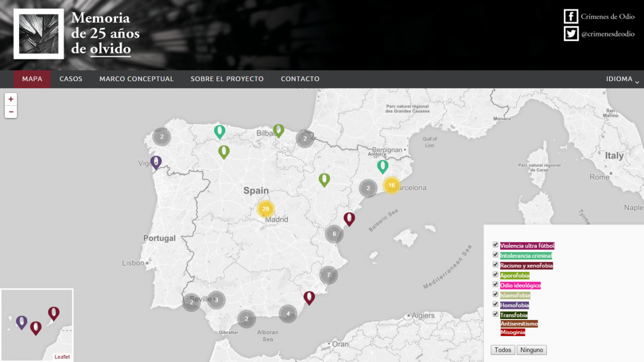Open the CASOS menu item
Viewport: 644px width, 362px height.
coord(71,79)
